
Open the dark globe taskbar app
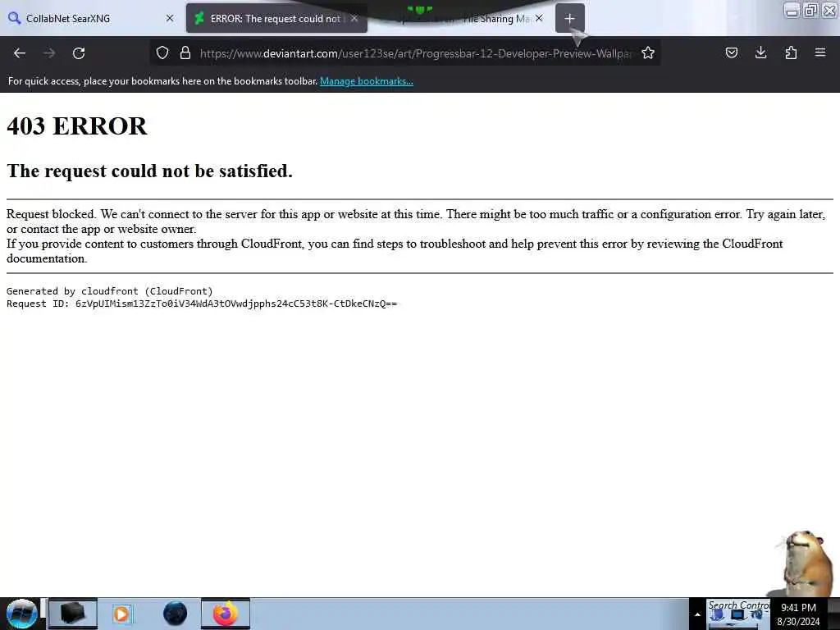click(x=176, y=614)
